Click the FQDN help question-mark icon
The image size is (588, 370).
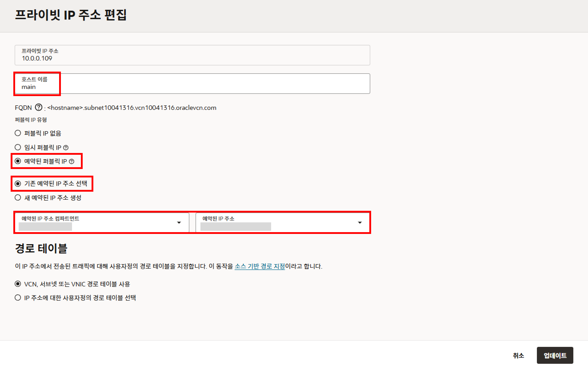coord(38,107)
